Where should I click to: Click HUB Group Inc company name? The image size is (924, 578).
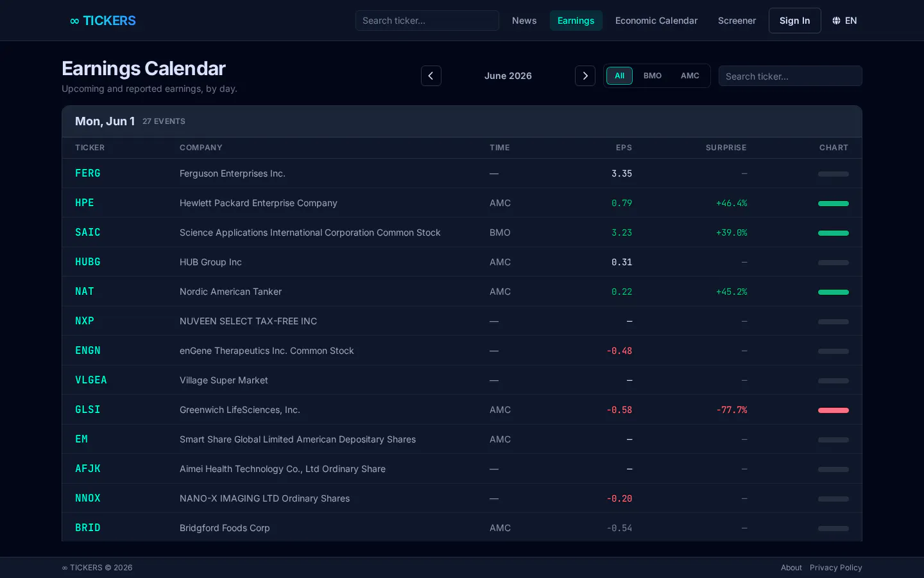pyautogui.click(x=210, y=262)
